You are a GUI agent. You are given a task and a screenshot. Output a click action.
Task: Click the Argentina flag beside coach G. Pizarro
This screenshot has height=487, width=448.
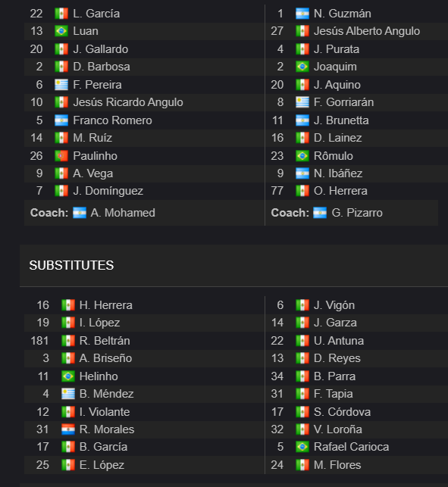click(x=320, y=213)
